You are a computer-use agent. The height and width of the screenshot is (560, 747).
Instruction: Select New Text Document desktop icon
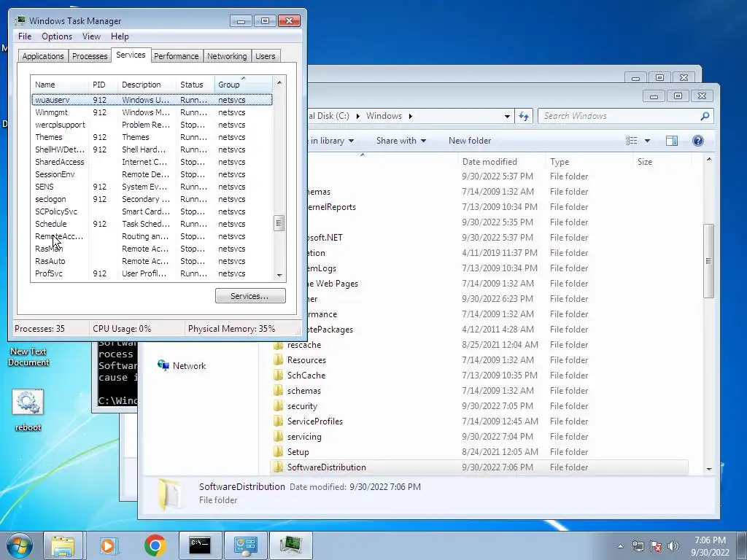28,357
